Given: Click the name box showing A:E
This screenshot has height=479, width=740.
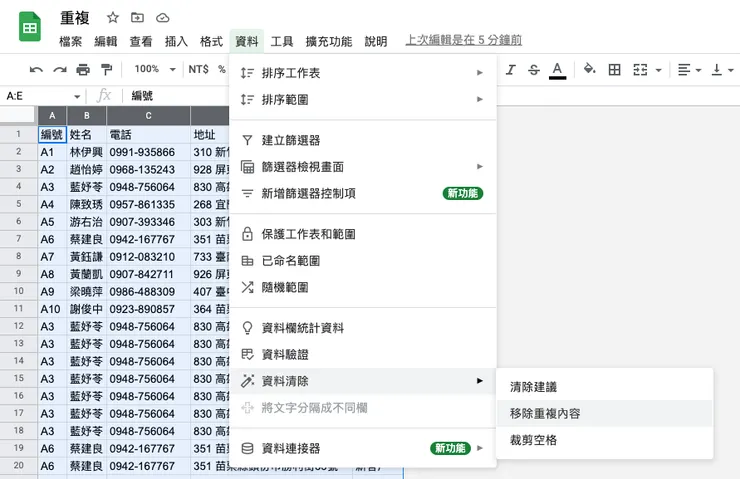Looking at the screenshot, I should pos(38,96).
